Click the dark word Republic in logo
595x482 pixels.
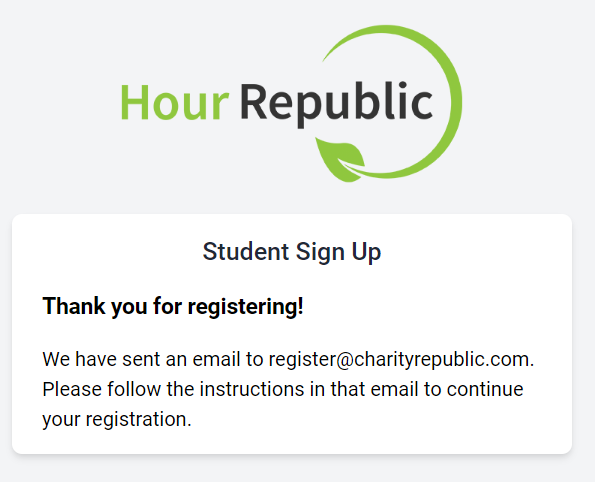coord(336,105)
